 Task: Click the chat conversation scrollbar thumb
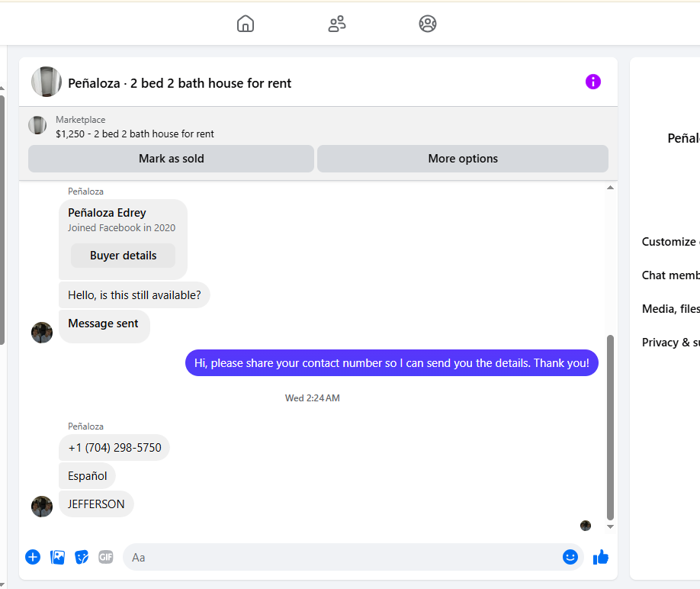click(x=610, y=427)
